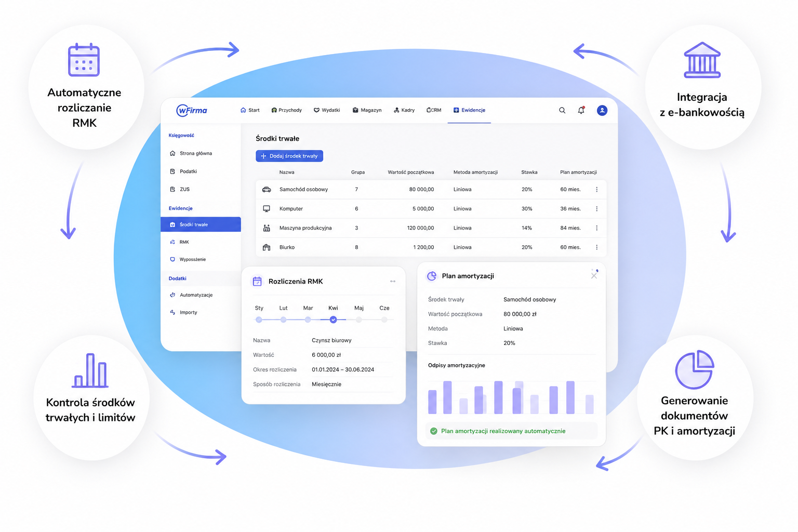The image size is (798, 532).
Task: Open three-dot menu for Biurko row
Action: click(597, 247)
